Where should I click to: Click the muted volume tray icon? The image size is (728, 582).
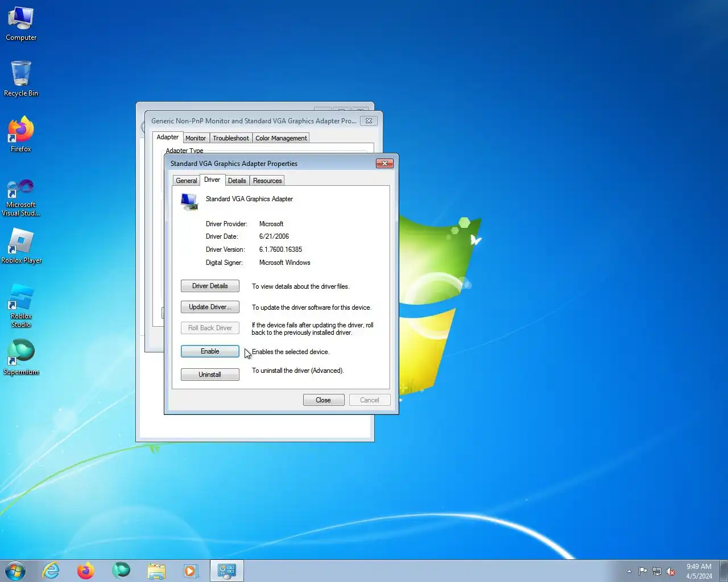(671, 571)
